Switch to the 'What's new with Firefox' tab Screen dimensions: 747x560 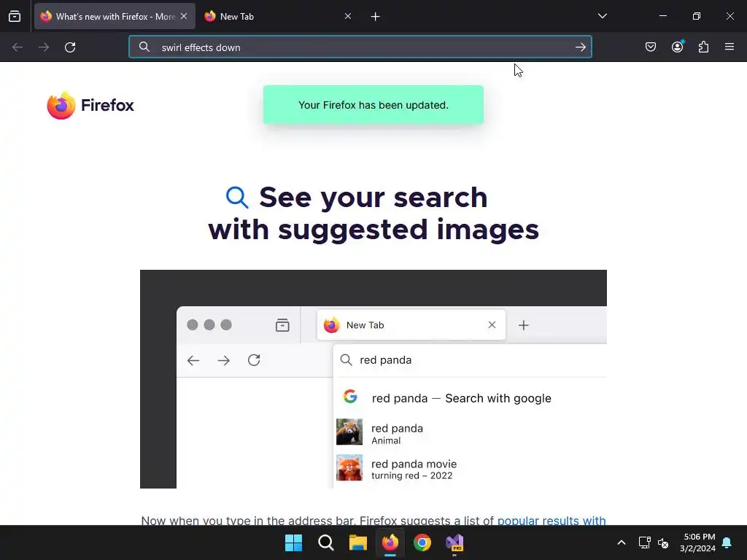(115, 17)
